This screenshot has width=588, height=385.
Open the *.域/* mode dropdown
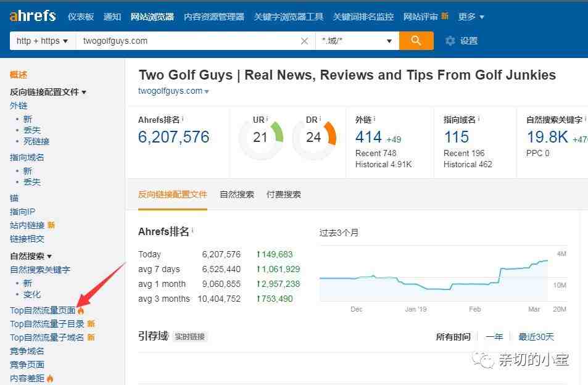click(x=357, y=41)
